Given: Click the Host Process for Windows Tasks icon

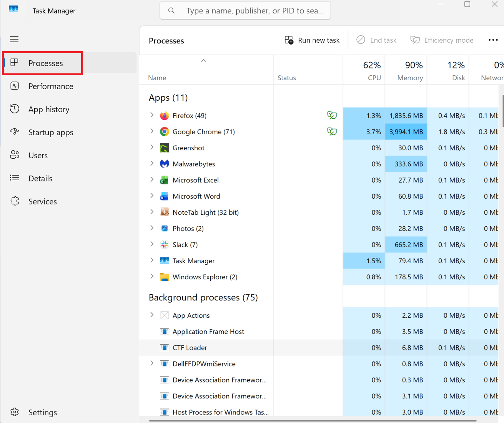Looking at the screenshot, I should click(x=165, y=412).
